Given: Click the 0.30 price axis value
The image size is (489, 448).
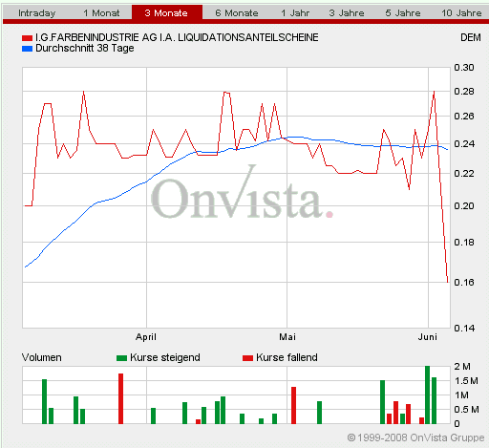Looking at the screenshot, I should (x=464, y=68).
